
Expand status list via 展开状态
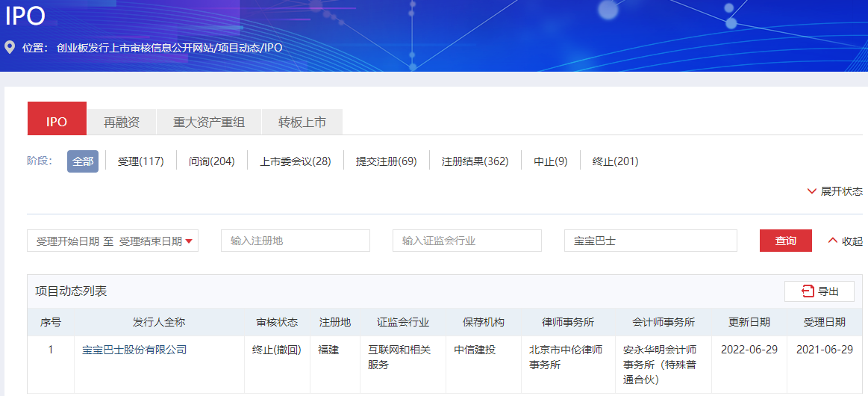click(x=834, y=191)
